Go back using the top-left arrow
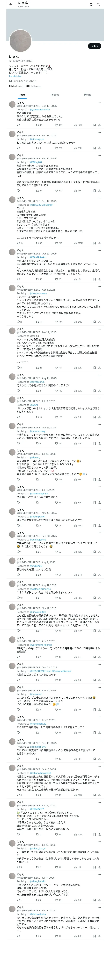The image size is (110, 980). coord(11,5)
